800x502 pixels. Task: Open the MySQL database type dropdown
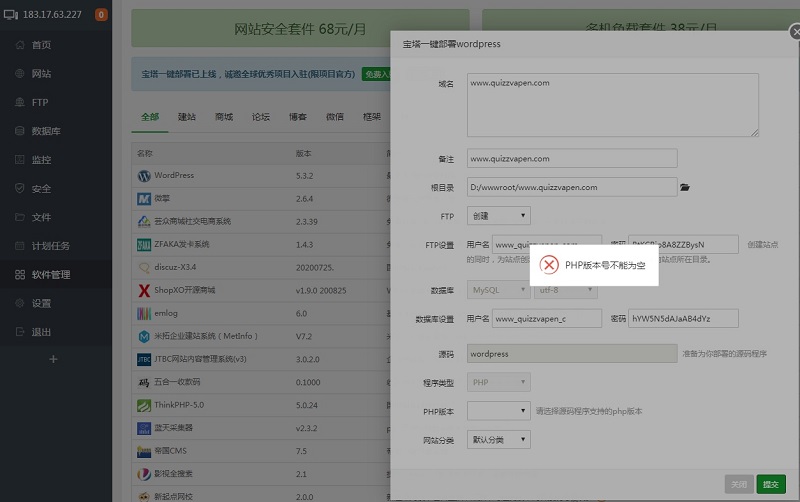tap(498, 290)
